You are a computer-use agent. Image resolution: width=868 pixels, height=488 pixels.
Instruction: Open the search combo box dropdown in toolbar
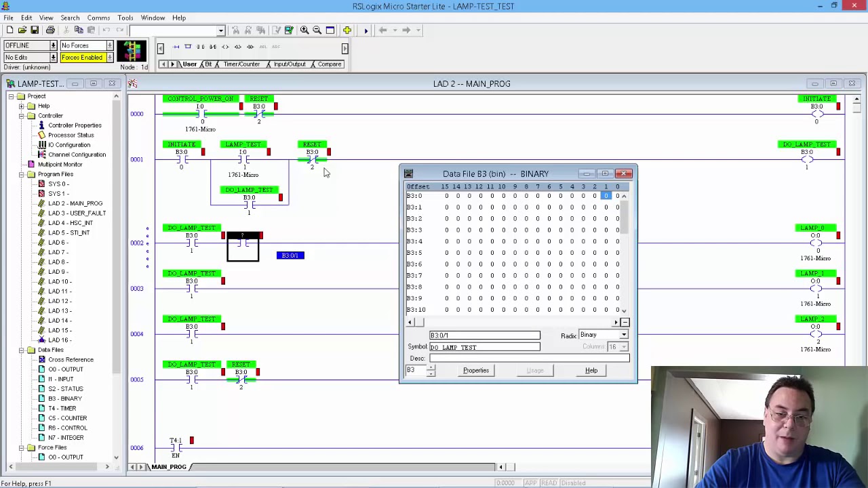[x=220, y=30]
